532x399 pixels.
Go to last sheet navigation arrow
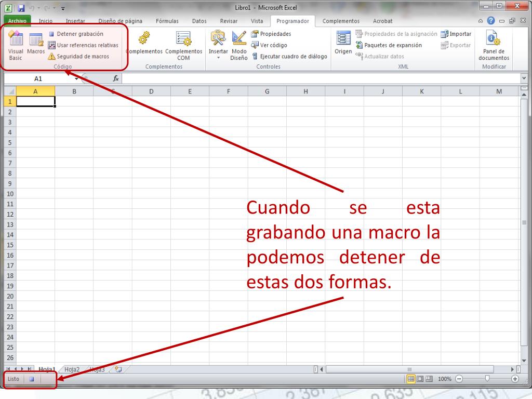point(30,369)
